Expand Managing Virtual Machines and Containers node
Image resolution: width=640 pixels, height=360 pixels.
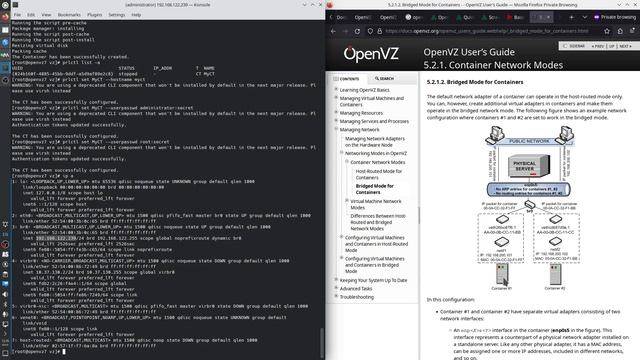(336, 98)
